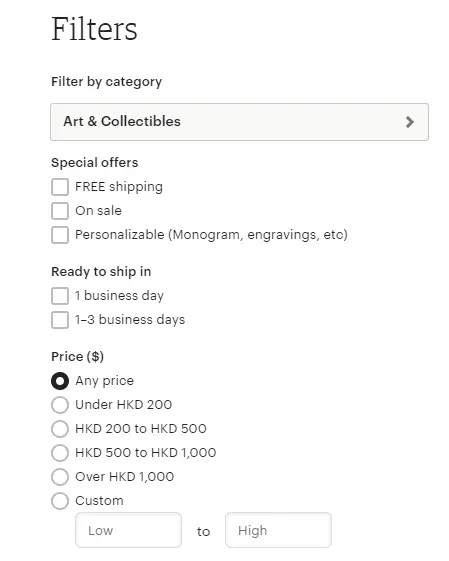Click the 'Custom' label text
The image size is (449, 561).
[x=99, y=501]
